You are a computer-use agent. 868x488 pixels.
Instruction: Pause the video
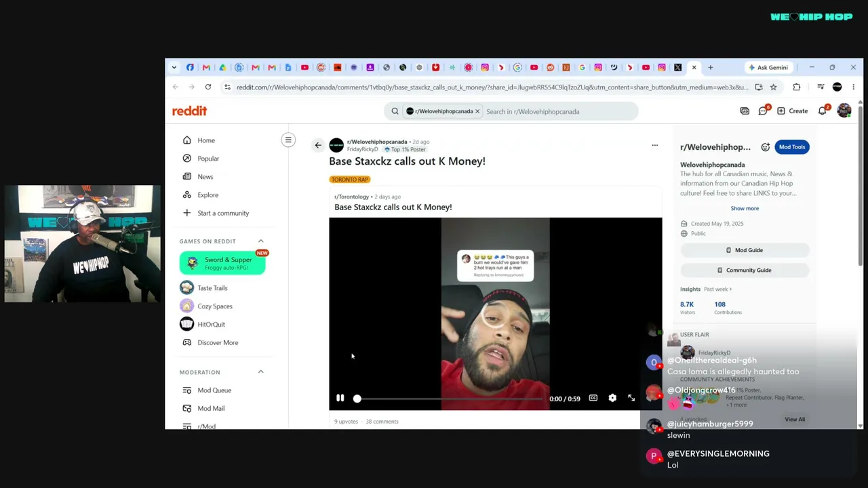pos(340,399)
